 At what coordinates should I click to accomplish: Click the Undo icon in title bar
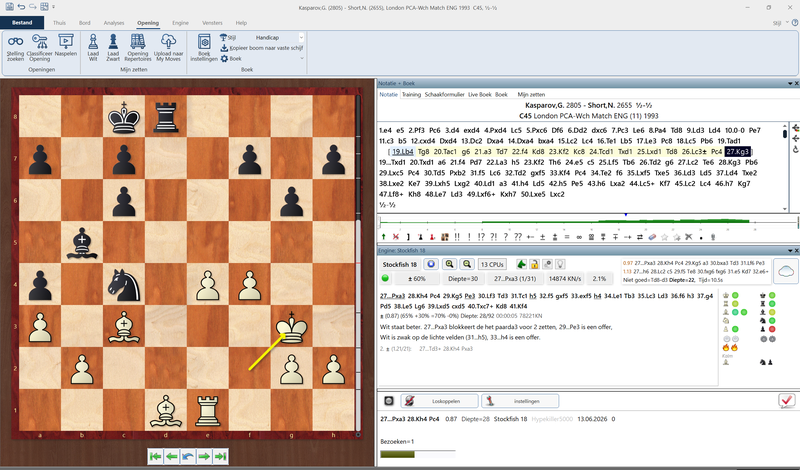point(21,7)
